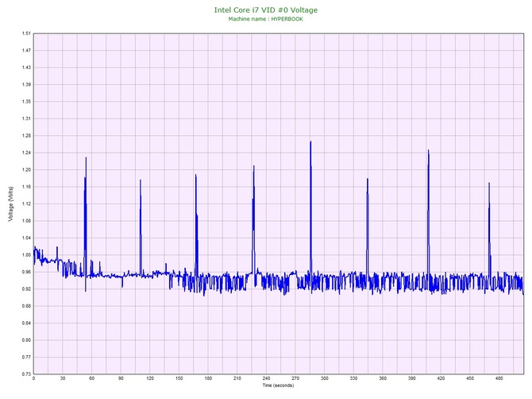Select the 1.08 voltage axis label
This screenshot has width=532, height=399.
(26, 221)
